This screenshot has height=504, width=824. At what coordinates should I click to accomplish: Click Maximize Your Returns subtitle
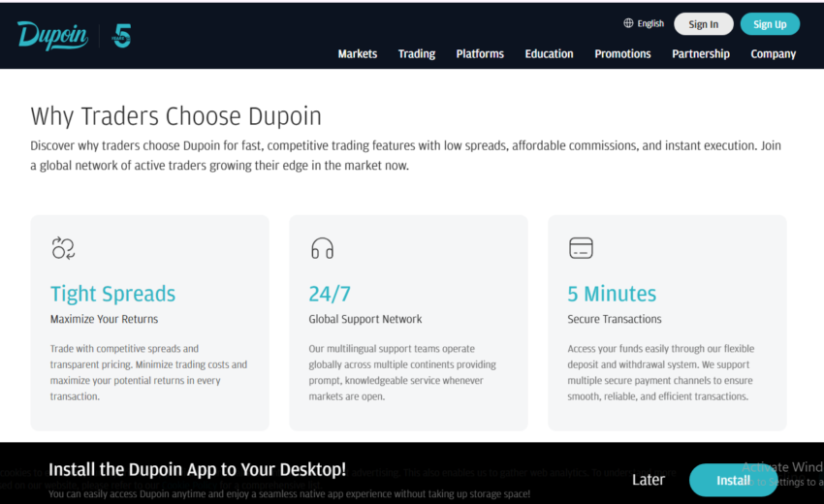[104, 319]
